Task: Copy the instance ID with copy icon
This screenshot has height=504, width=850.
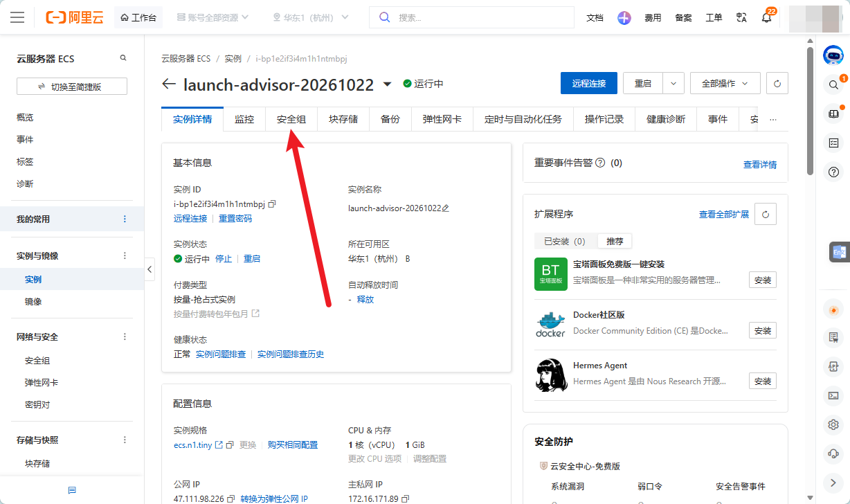Action: 272,204
